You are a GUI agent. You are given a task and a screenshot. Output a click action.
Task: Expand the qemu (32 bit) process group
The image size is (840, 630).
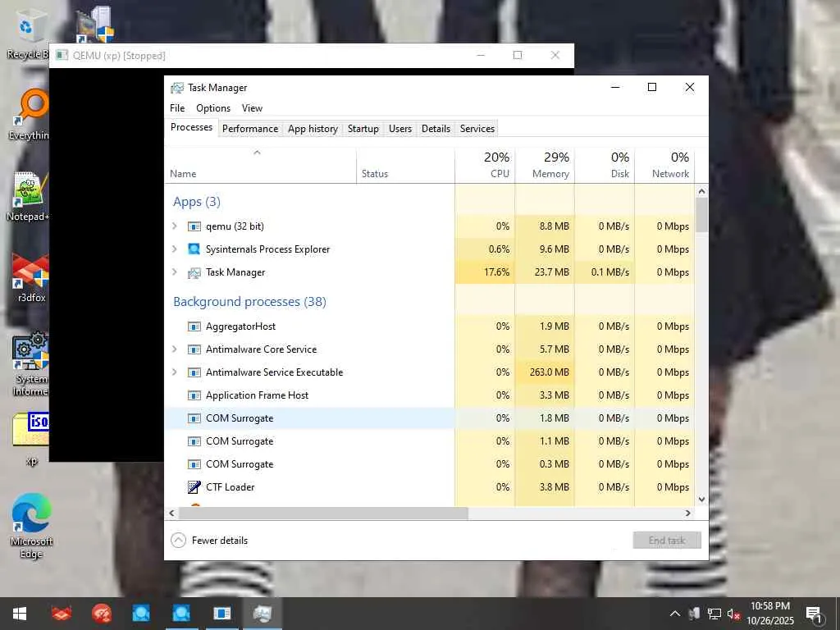(x=174, y=226)
